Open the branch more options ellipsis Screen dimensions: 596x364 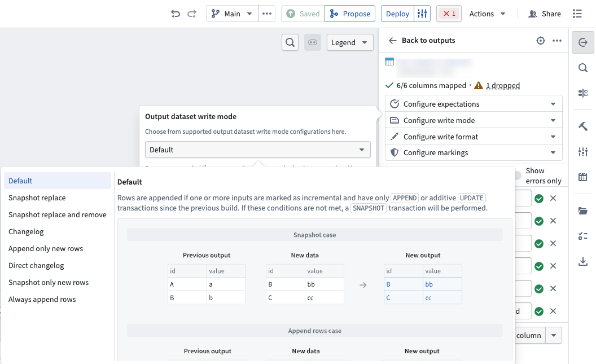tap(267, 14)
